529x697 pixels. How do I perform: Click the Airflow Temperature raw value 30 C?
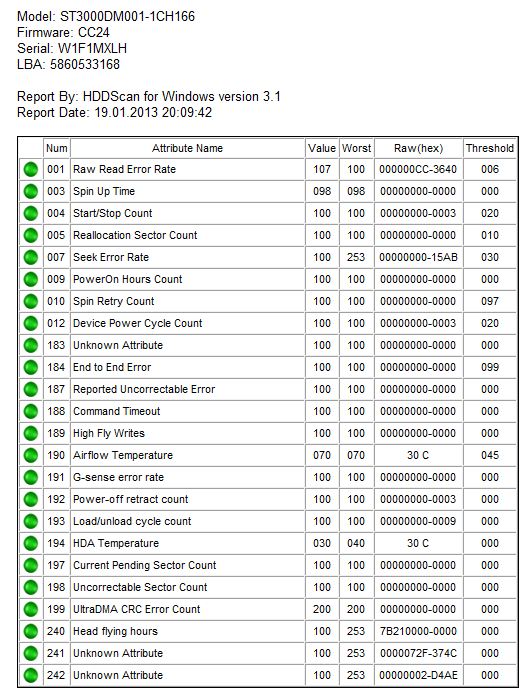click(418, 455)
